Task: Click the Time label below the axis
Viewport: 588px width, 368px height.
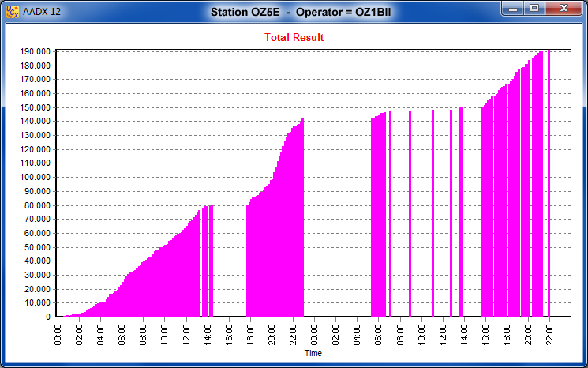Action: click(x=313, y=354)
